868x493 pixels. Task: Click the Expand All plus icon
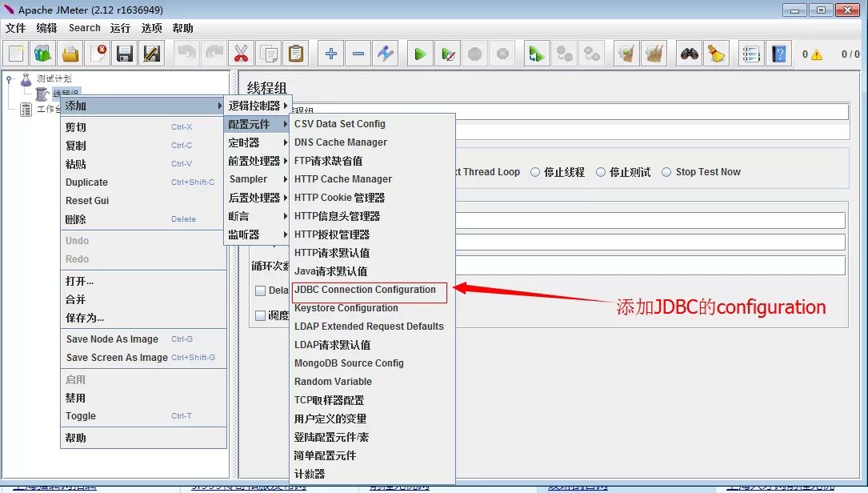coord(331,54)
